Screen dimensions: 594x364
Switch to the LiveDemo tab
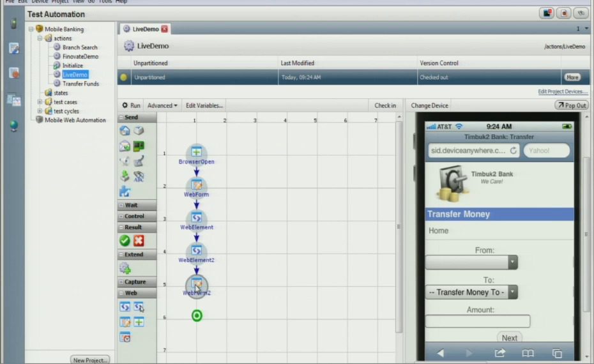tap(146, 29)
